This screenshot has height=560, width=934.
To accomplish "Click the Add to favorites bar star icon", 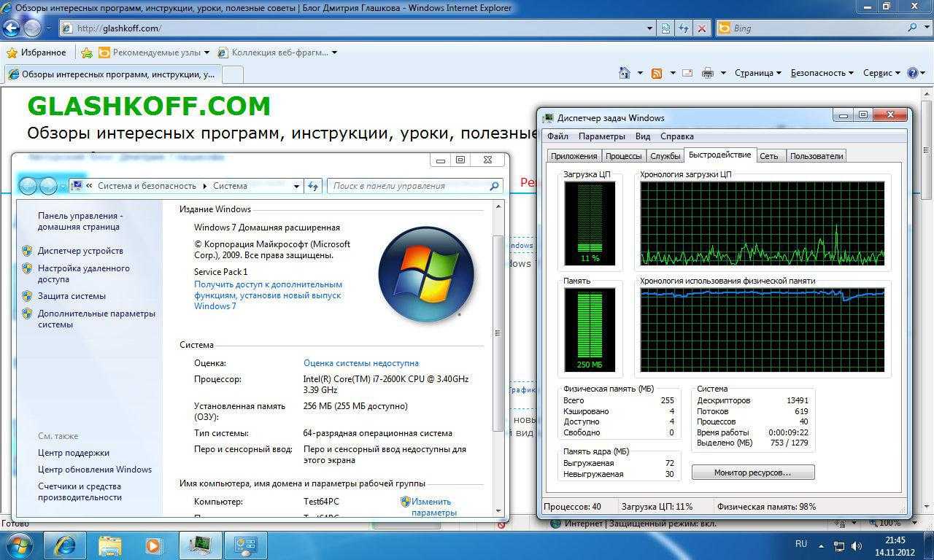I will pyautogui.click(x=87, y=52).
